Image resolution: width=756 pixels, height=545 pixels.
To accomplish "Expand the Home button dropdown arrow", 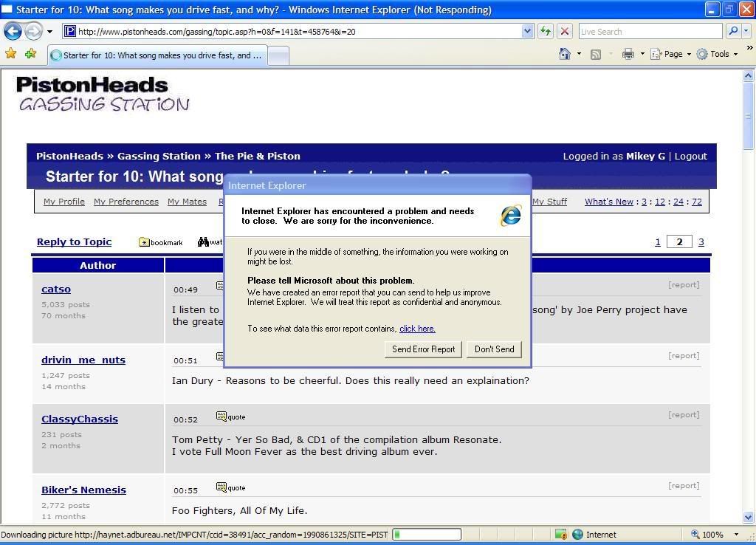I will (579, 54).
